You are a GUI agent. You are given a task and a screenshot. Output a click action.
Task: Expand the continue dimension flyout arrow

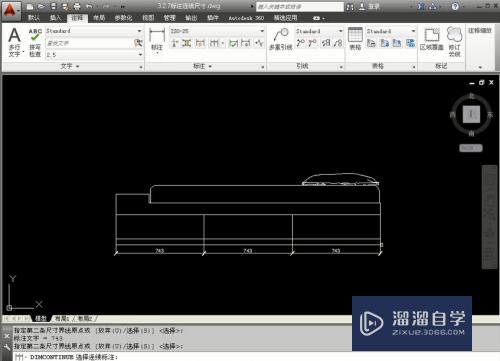(x=222, y=43)
